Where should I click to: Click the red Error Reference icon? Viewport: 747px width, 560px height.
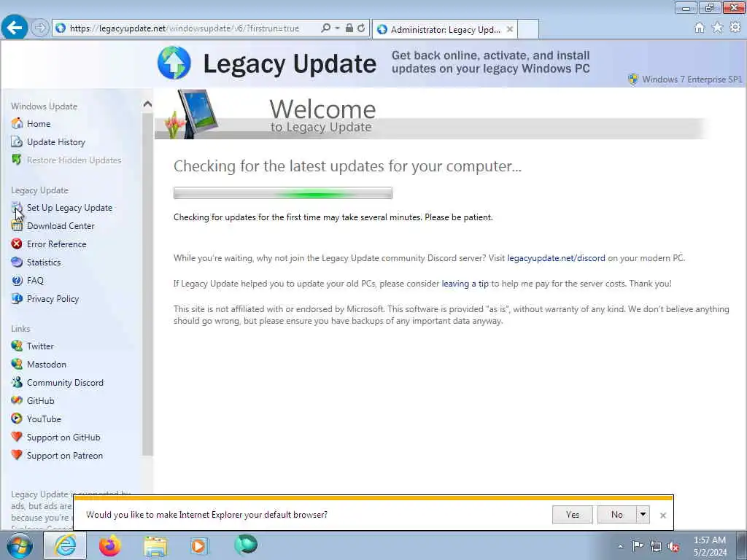[x=17, y=244]
